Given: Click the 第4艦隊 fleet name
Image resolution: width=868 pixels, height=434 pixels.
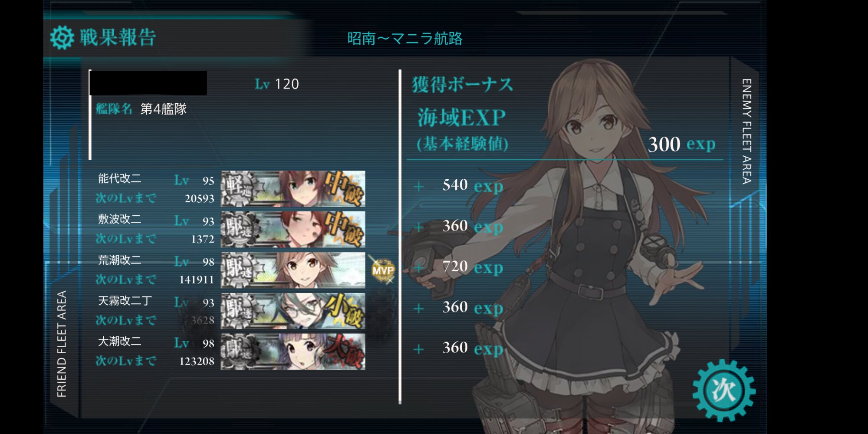Looking at the screenshot, I should click(164, 108).
